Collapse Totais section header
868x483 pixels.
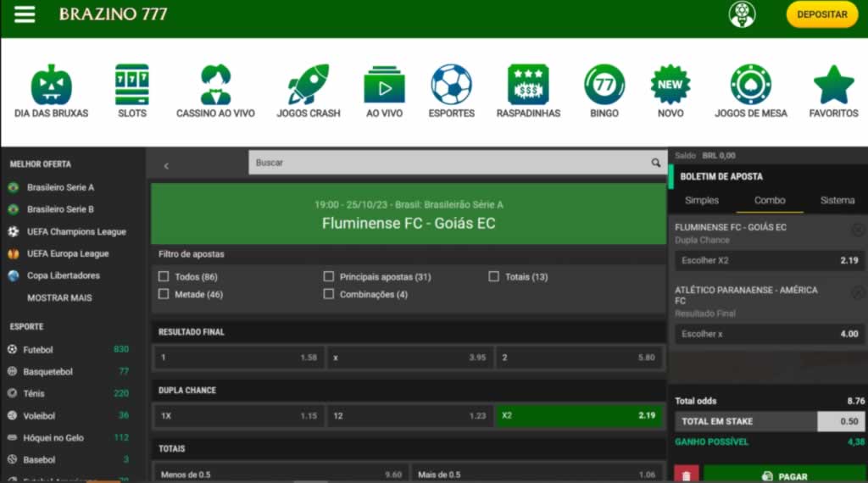point(409,449)
